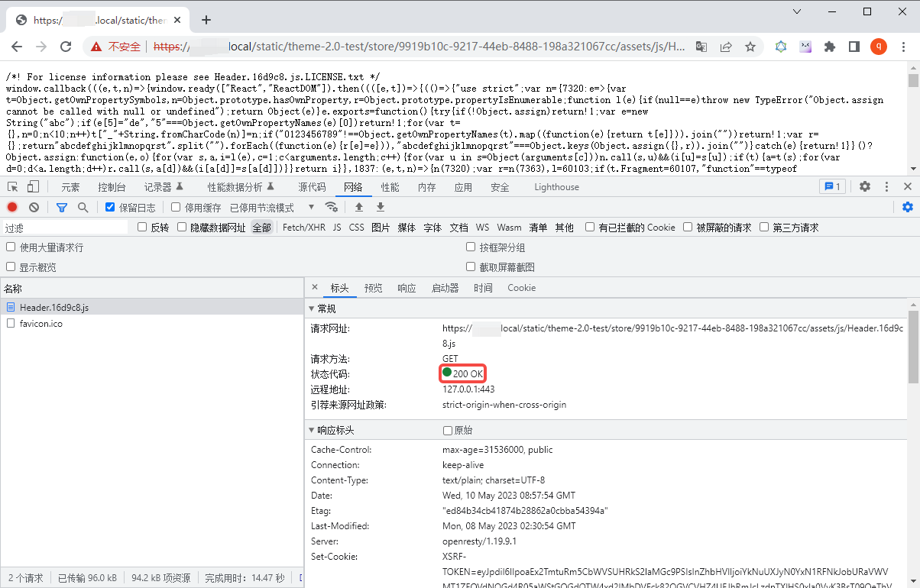Select the Header.16d9c8.js request row
Screen dimensions: 920x588
[x=152, y=307]
